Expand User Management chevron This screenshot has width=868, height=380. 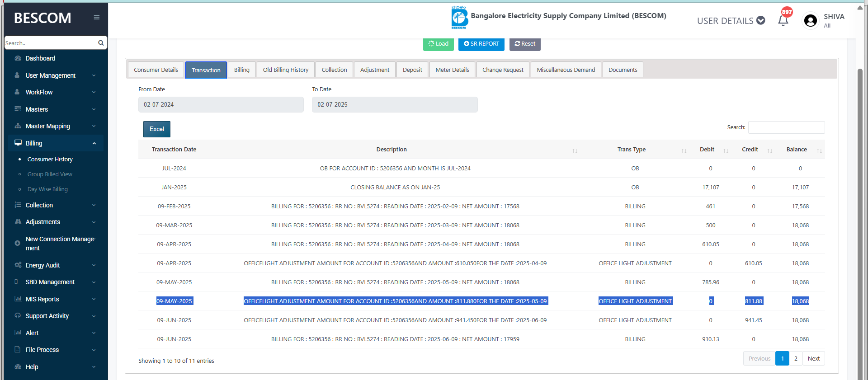pos(94,75)
